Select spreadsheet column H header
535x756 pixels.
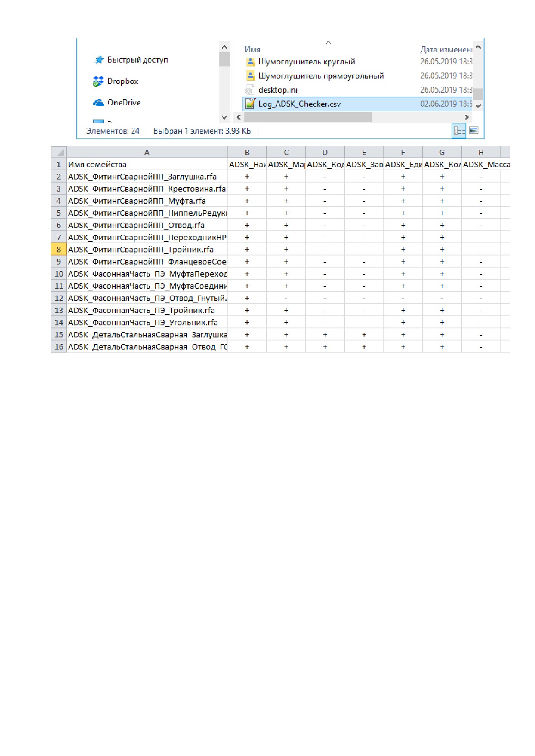point(481,152)
